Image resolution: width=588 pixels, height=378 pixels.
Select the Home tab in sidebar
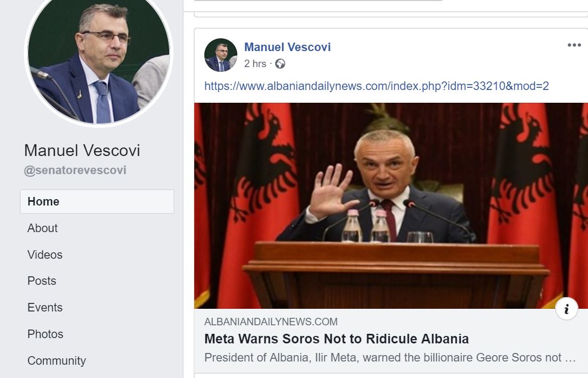coord(97,202)
